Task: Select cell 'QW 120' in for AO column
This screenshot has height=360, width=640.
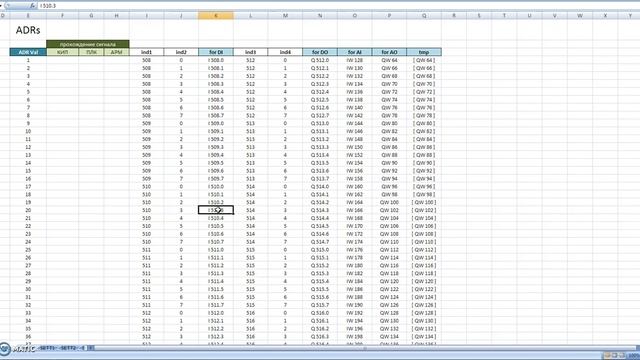Action: tap(389, 281)
